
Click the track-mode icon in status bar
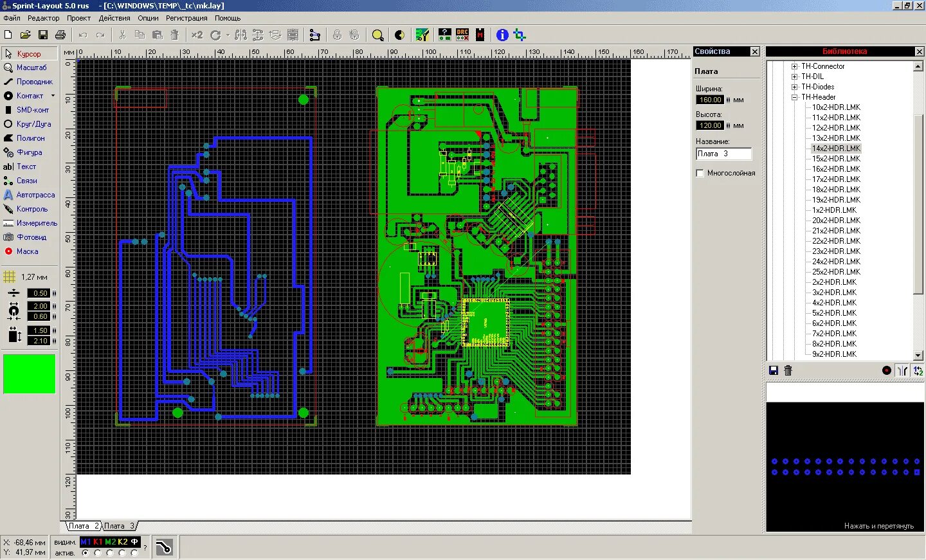[164, 547]
